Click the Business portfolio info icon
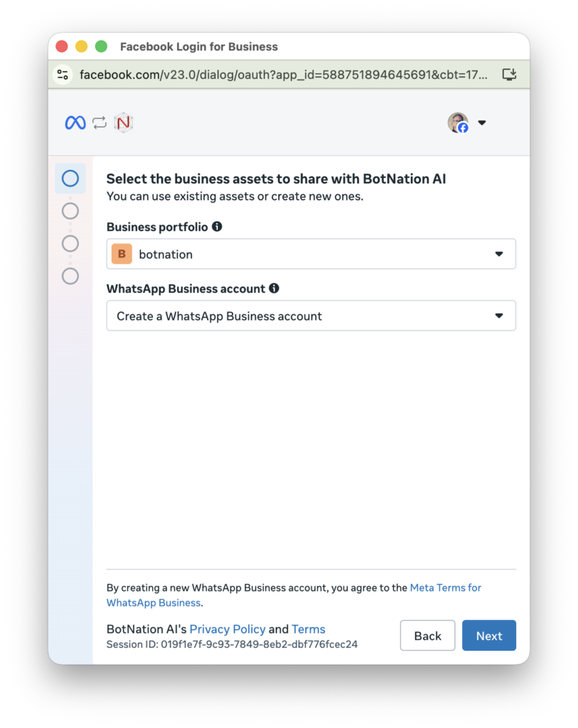This screenshot has width=578, height=728. point(217,227)
